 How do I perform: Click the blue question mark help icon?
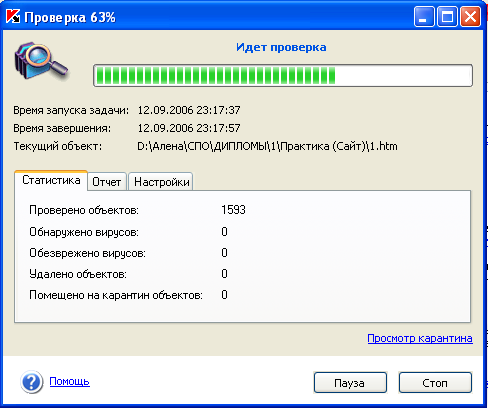[32, 382]
